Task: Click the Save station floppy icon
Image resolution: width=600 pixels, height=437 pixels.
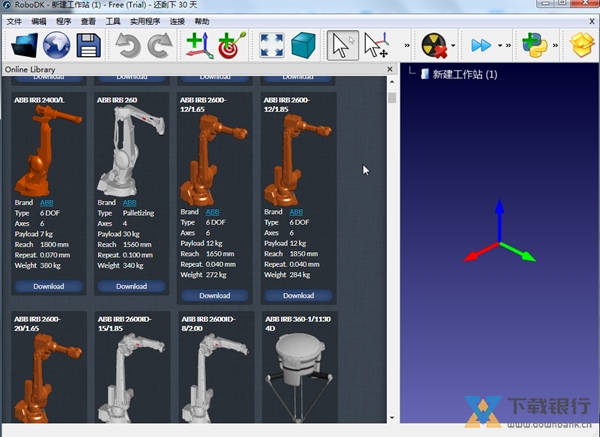Action: 88,44
